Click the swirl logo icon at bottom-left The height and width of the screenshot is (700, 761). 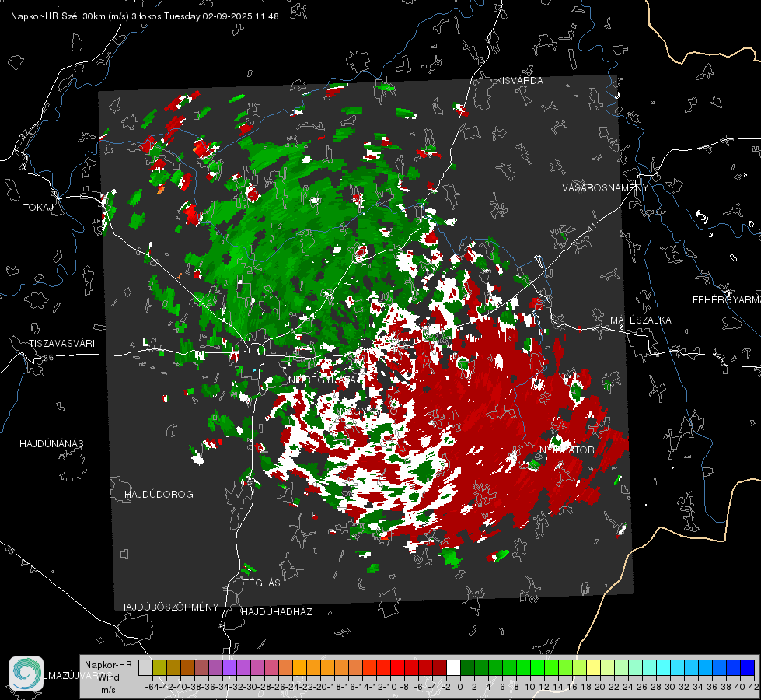click(x=26, y=674)
